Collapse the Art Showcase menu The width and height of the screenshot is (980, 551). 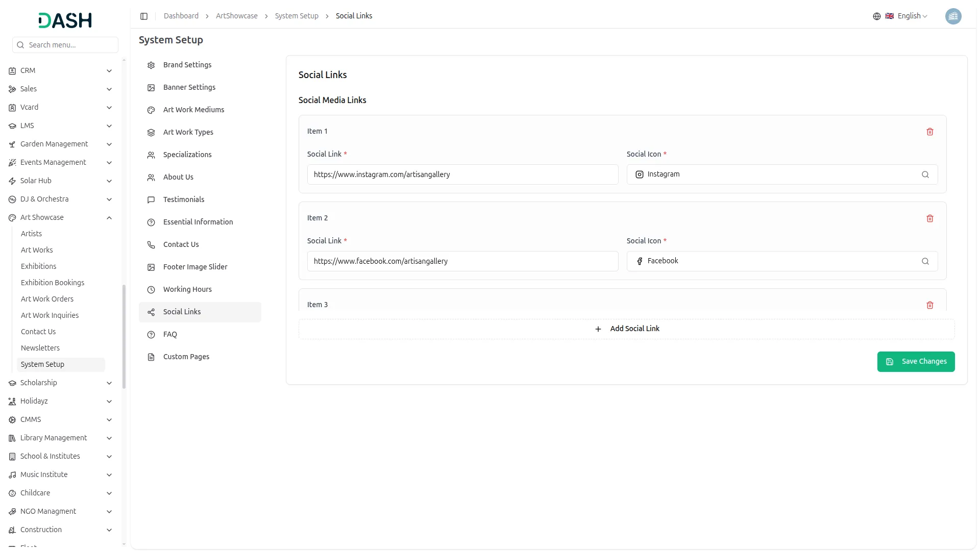click(x=109, y=218)
